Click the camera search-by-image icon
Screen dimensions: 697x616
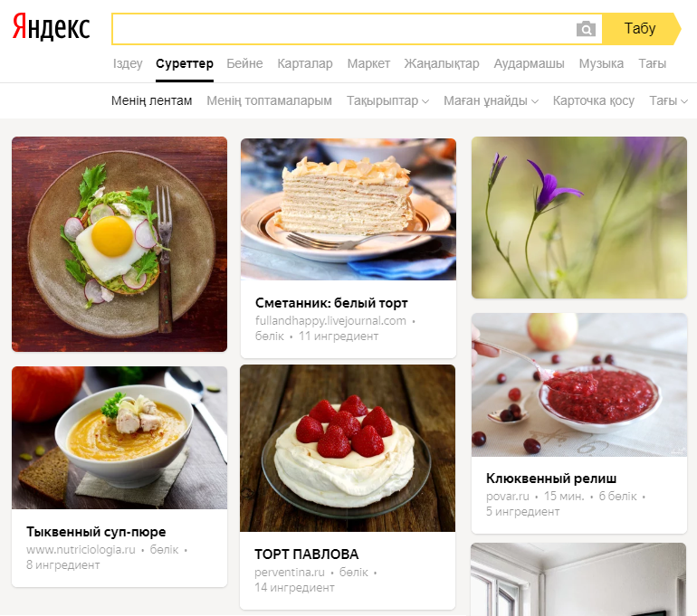coord(586,29)
